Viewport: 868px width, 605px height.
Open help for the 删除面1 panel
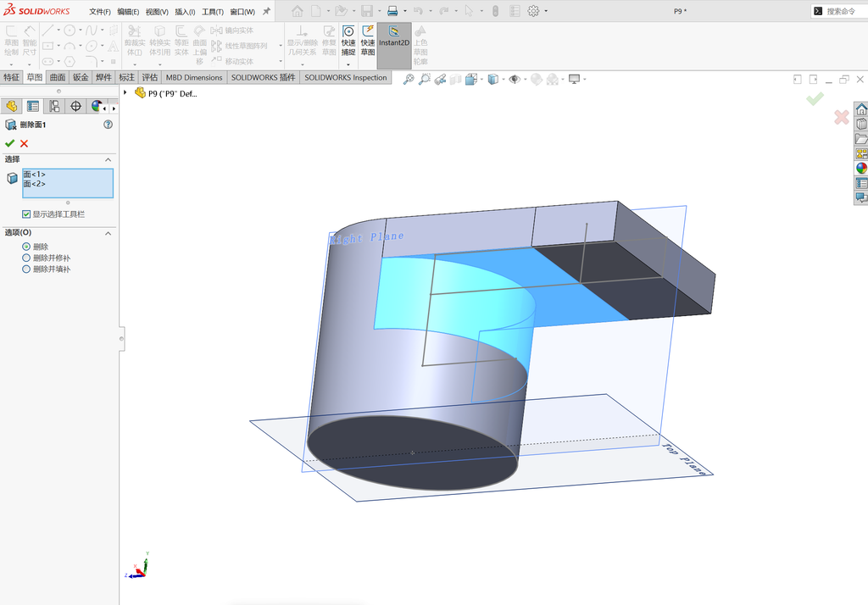[x=108, y=125]
